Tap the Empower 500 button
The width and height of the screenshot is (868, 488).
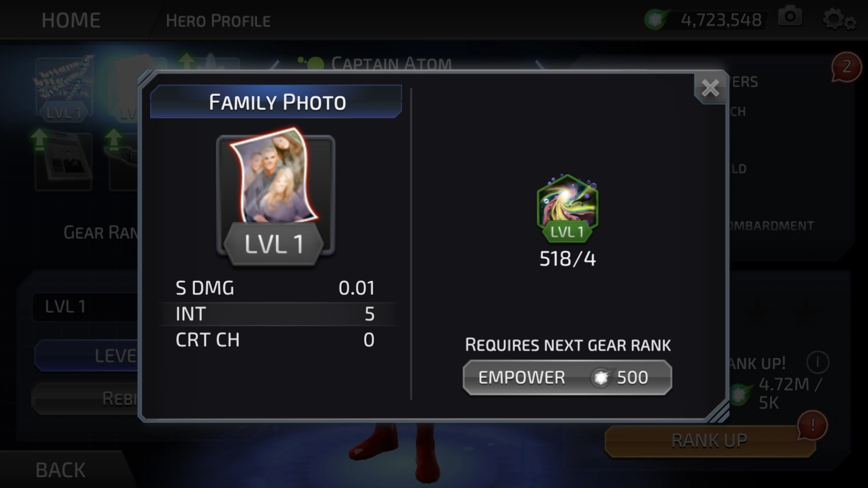[x=567, y=377]
